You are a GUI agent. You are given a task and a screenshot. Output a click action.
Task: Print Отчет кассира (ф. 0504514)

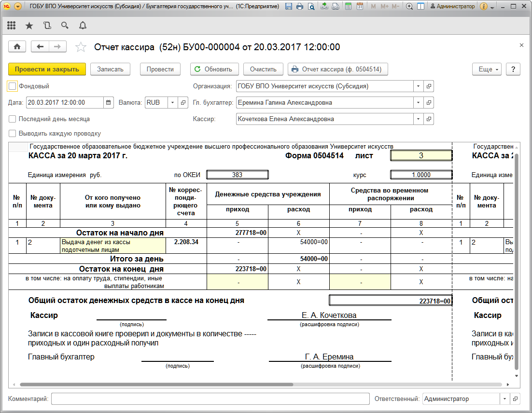click(337, 69)
